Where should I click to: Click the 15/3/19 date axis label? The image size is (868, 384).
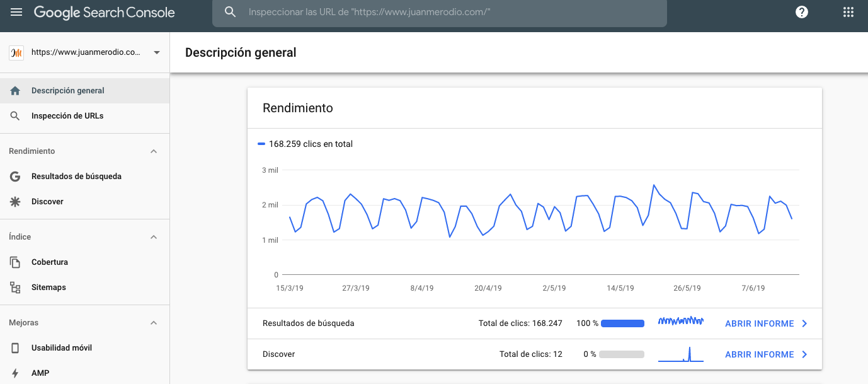(290, 288)
